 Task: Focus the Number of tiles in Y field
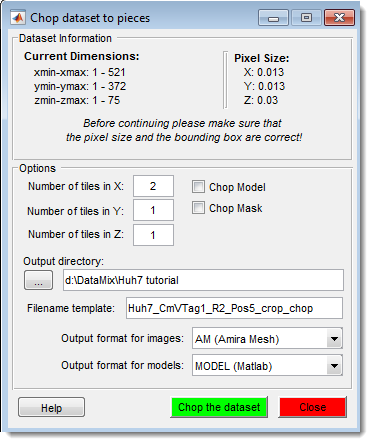click(153, 210)
